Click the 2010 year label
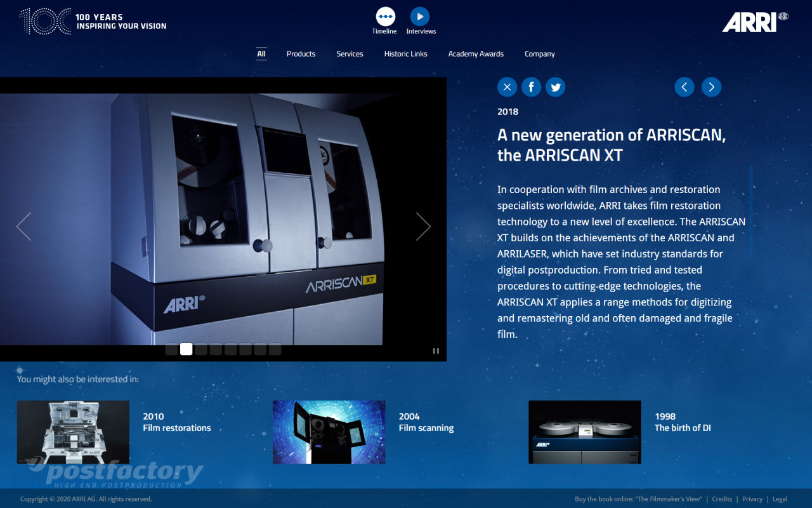Image resolution: width=812 pixels, height=508 pixels. click(154, 417)
